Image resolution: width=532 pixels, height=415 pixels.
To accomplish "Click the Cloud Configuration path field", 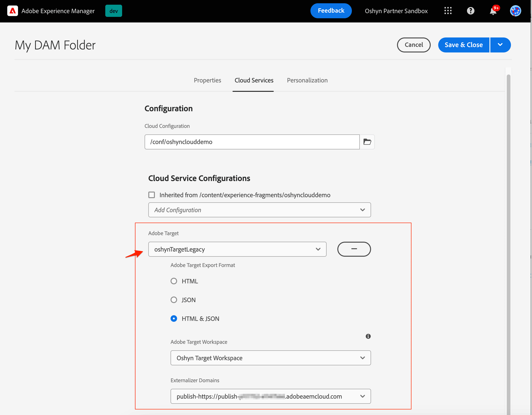I will pyautogui.click(x=252, y=142).
